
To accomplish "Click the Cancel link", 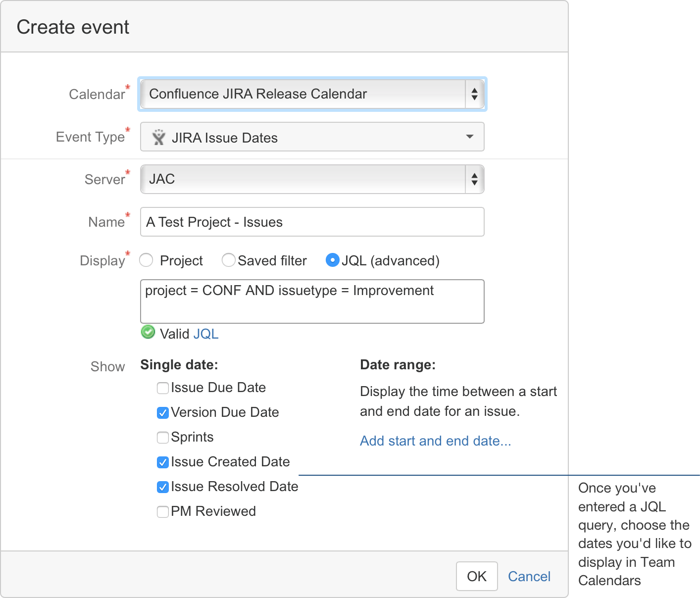I will [529, 576].
